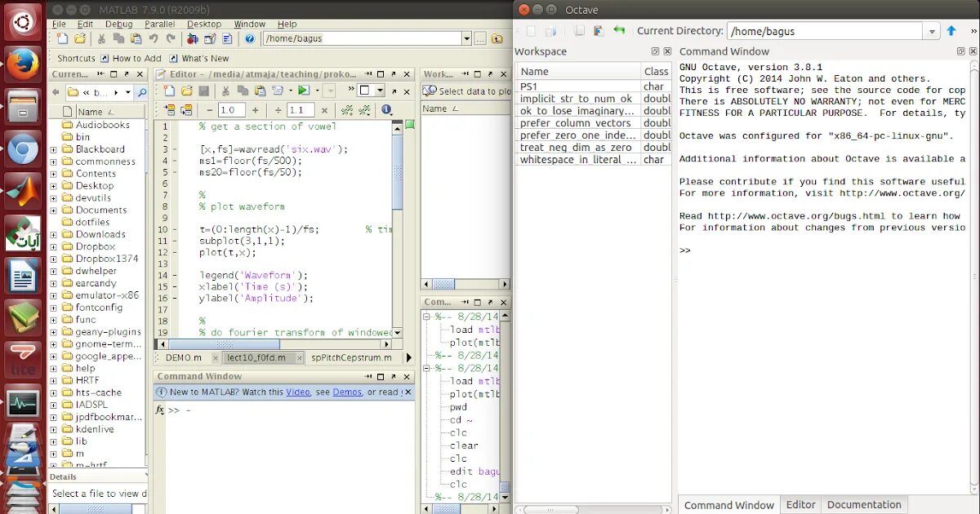Click What's New shortcut
The image size is (980, 514).
coord(199,59)
